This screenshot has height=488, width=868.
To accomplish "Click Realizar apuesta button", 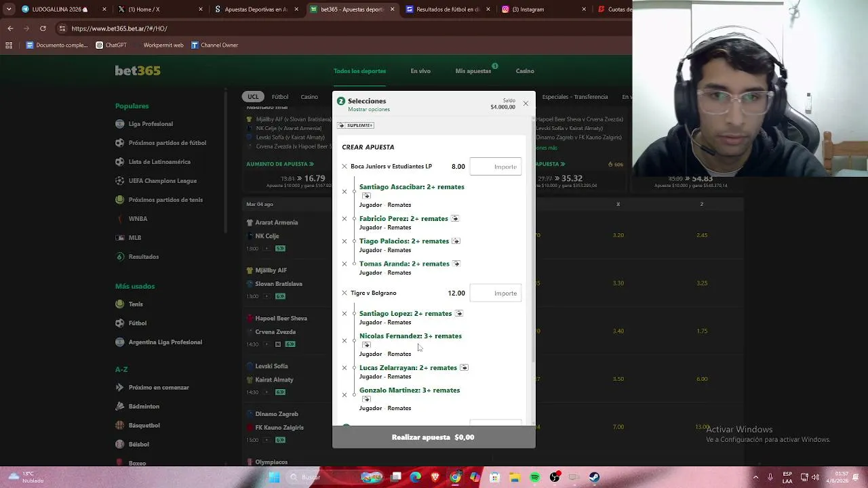I will [433, 437].
